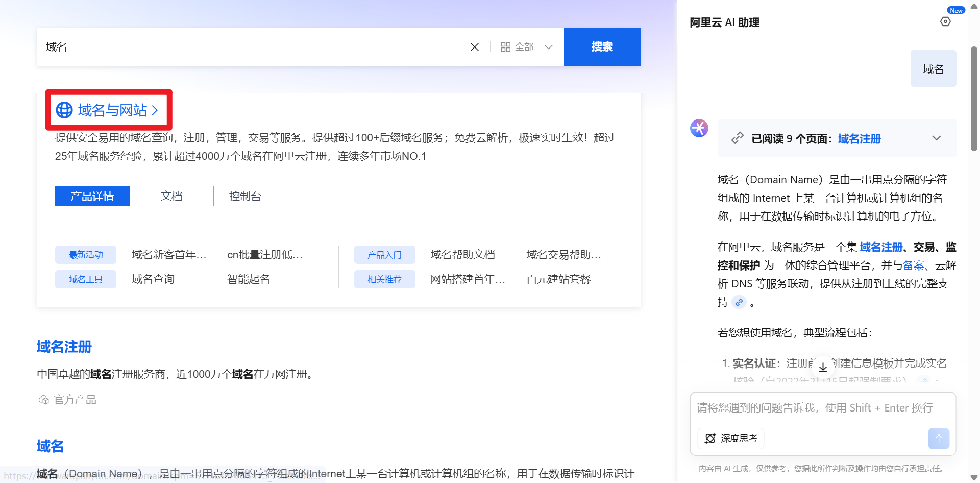
Task: Open the 域名注册 search result heading
Action: click(x=64, y=347)
